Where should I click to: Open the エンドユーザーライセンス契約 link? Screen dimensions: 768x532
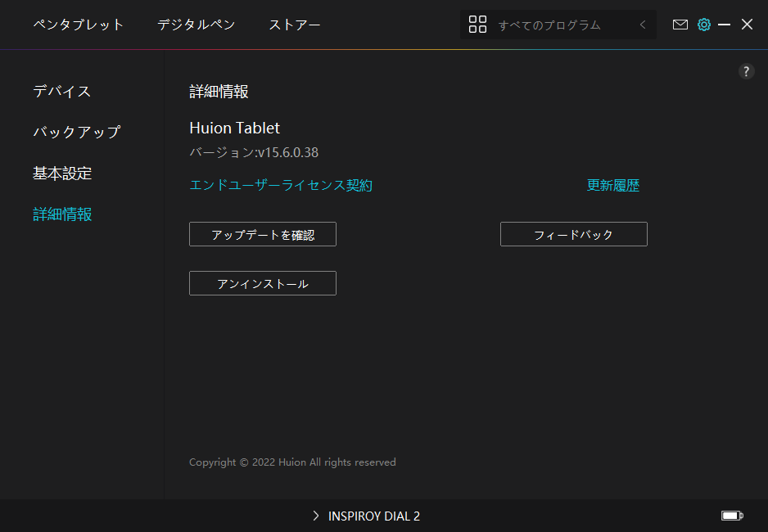(x=281, y=185)
